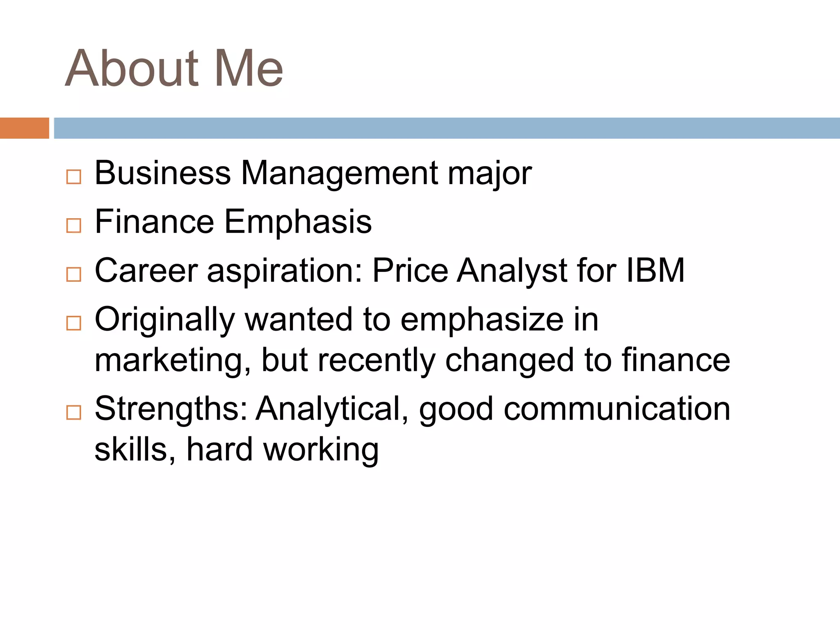Select the Originally wanted to emphasize line
Image resolution: width=840 pixels, height=630 pixels.
[x=346, y=320]
